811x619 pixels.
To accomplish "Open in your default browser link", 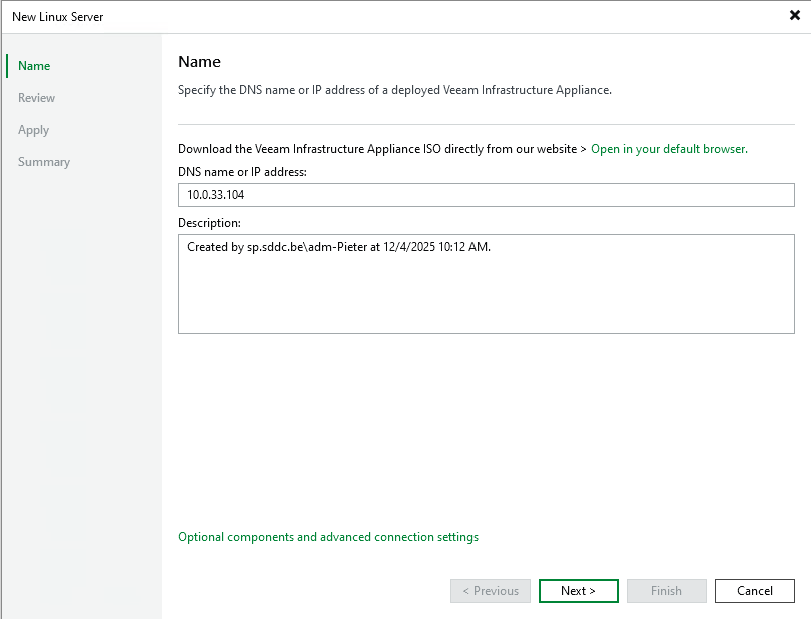I will tap(669, 149).
